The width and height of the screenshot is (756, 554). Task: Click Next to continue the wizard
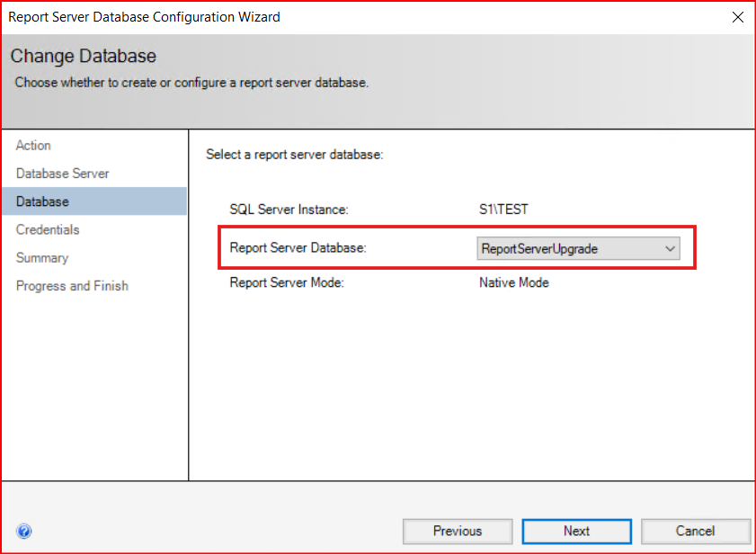[576, 531]
